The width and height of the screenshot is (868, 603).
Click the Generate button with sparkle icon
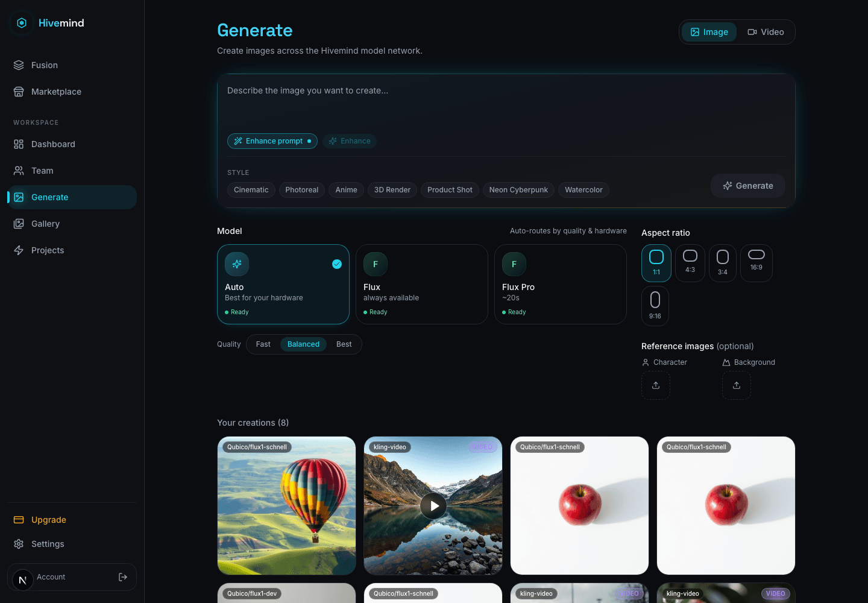(748, 186)
